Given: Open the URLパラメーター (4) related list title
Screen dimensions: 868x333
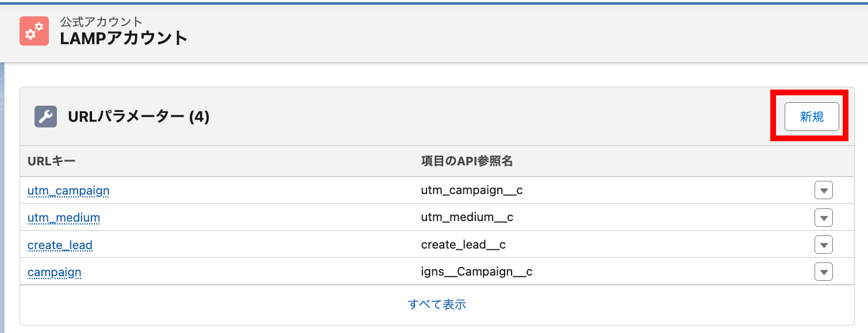Looking at the screenshot, I should tap(139, 117).
